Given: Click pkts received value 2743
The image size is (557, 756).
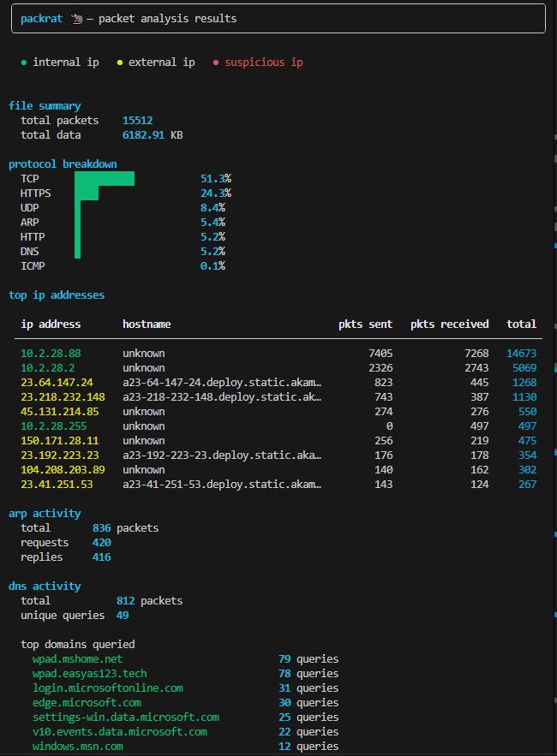Looking at the screenshot, I should click(x=476, y=367).
